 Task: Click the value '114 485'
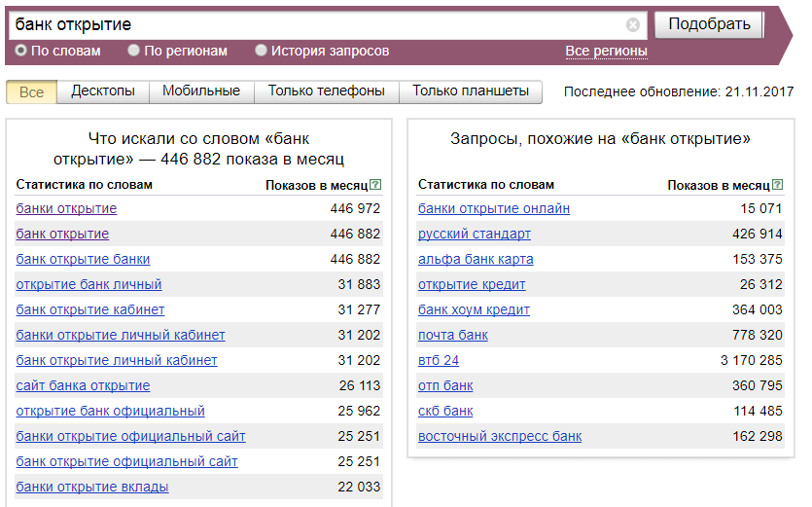tap(758, 411)
